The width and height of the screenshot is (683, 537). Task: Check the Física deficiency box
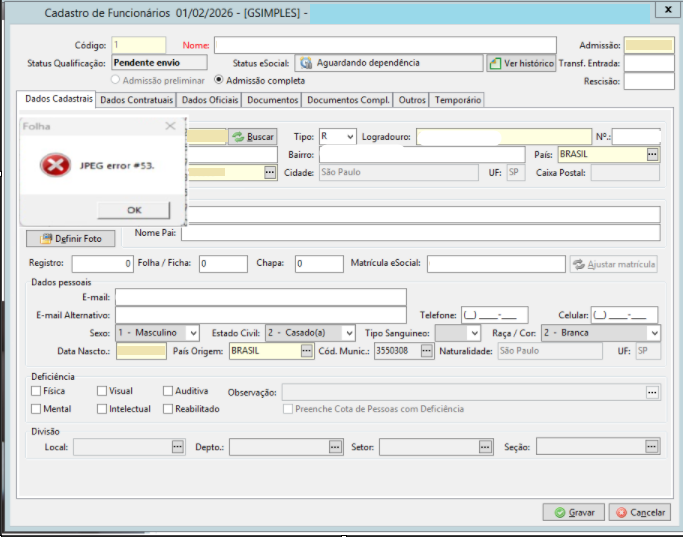pos(36,391)
